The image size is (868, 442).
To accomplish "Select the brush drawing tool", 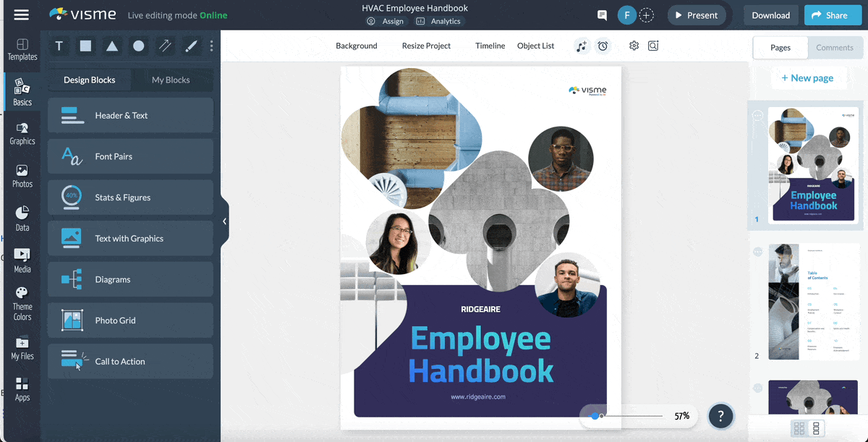I will coord(191,46).
